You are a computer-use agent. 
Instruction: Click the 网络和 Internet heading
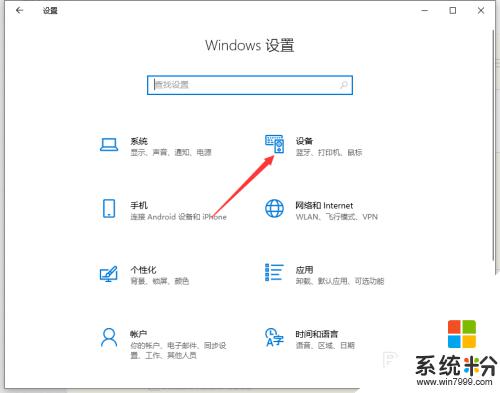pyautogui.click(x=324, y=205)
